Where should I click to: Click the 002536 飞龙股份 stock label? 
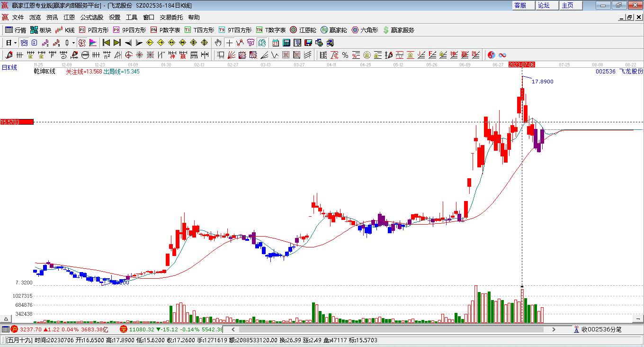click(619, 72)
